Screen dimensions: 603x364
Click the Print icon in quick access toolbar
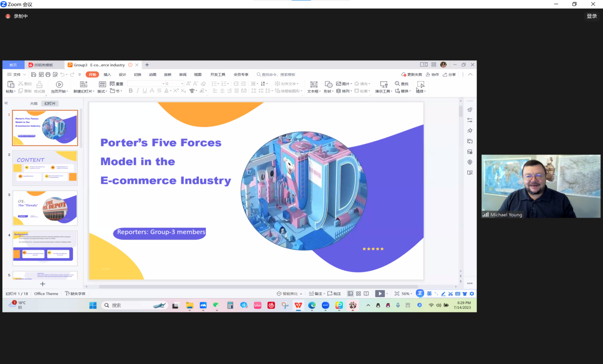[x=48, y=74]
